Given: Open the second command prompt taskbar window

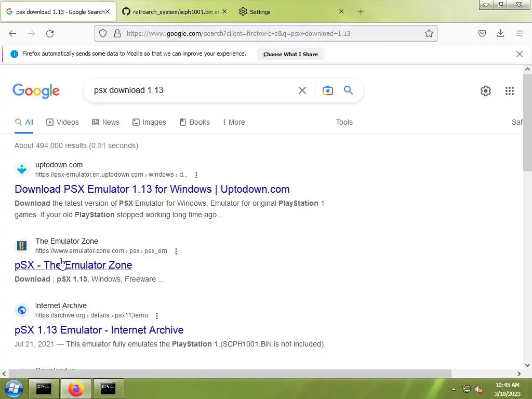Looking at the screenshot, I should pyautogui.click(x=108, y=389).
